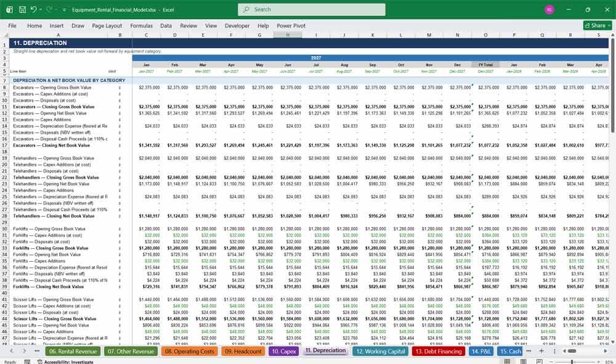Click the Search box in title bar
Viewport: 616px width, 364px height.
click(x=312, y=9)
